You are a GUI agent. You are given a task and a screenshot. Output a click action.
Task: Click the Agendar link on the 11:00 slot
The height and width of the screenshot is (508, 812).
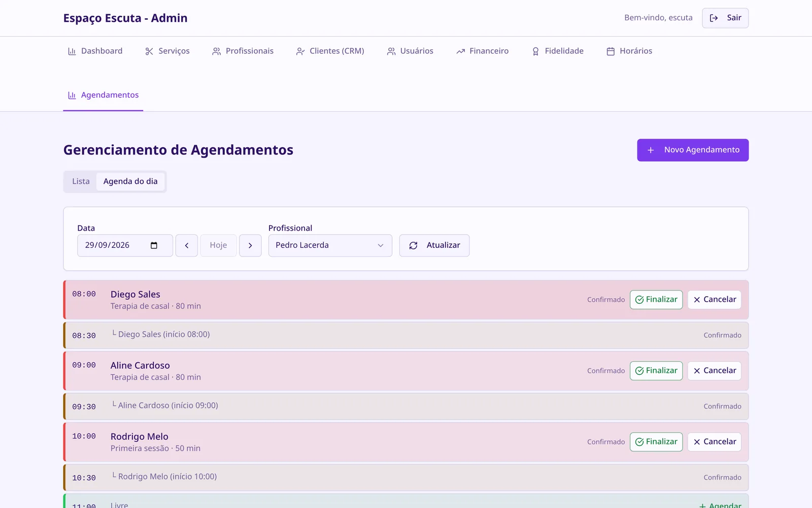[x=720, y=505]
